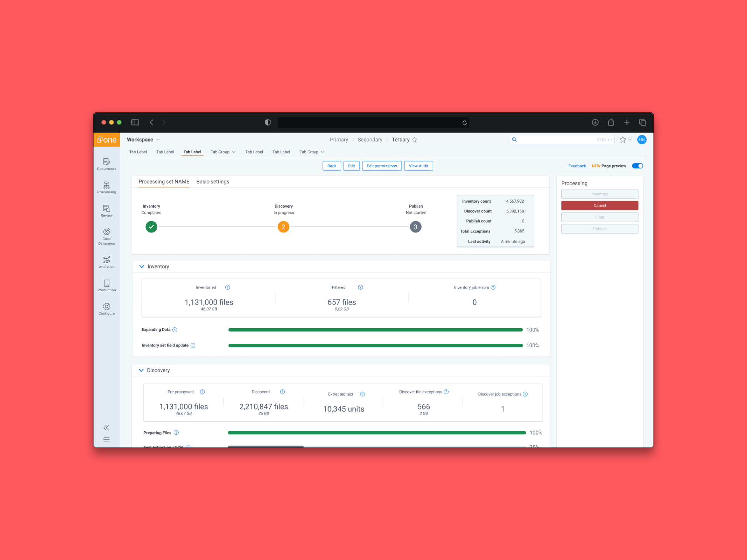Open Configure settings gear
This screenshot has height=560, width=747.
pos(106,308)
